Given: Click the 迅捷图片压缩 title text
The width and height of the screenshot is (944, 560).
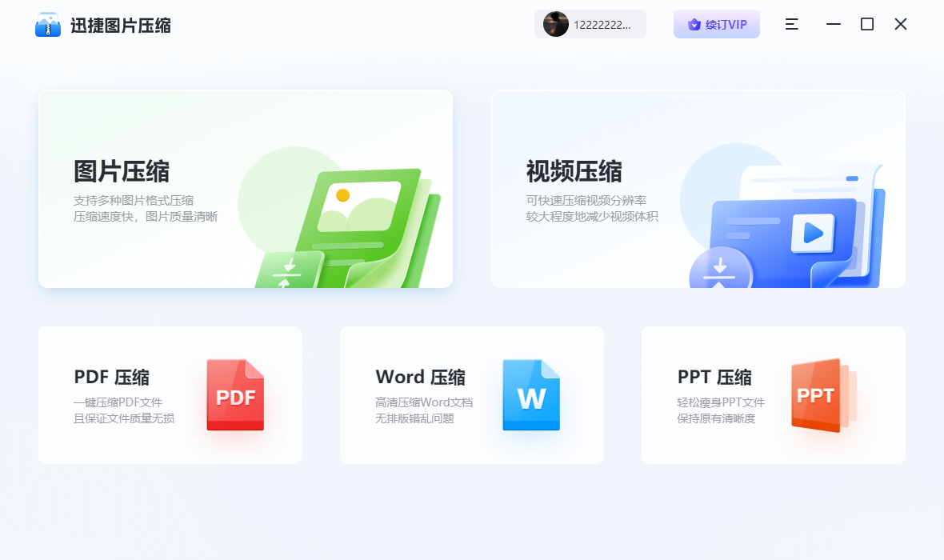Looking at the screenshot, I should click(x=121, y=24).
